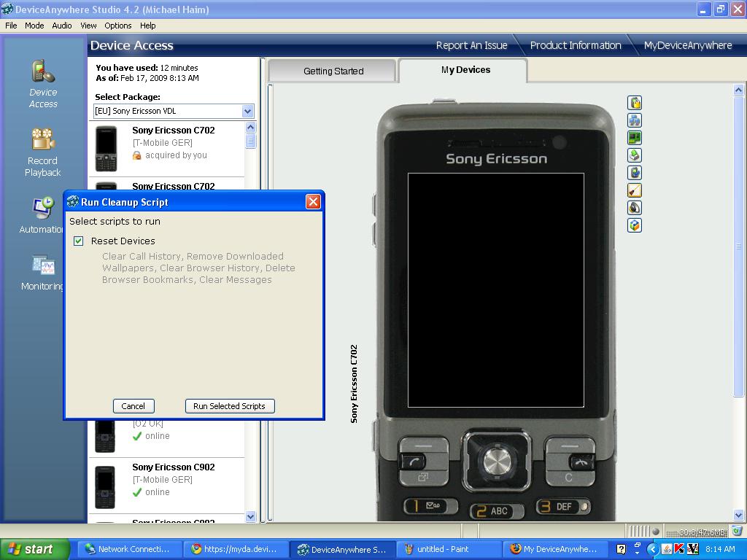The height and width of the screenshot is (560, 747).
Task: Click the green circuit board toolbar icon
Action: pos(635,138)
